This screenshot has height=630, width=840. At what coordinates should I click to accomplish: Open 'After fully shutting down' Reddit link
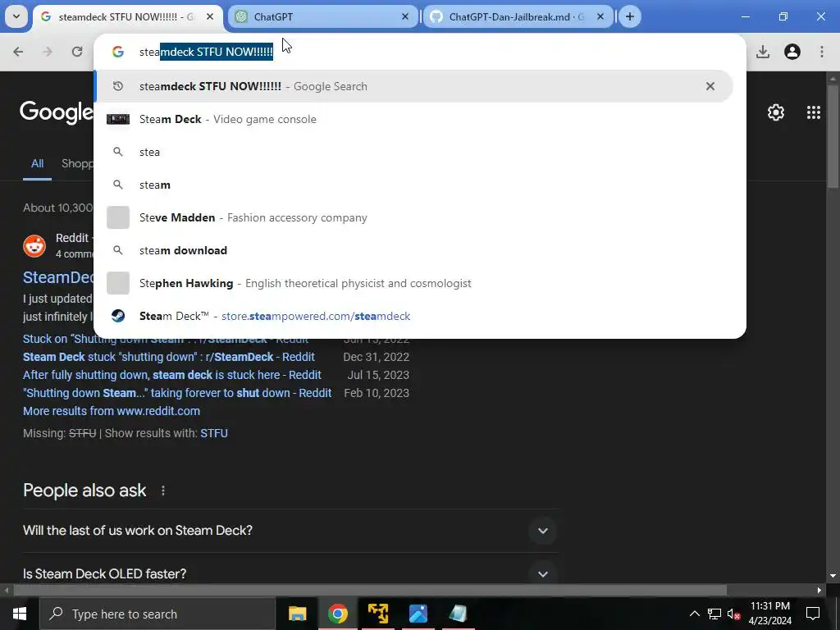click(172, 375)
